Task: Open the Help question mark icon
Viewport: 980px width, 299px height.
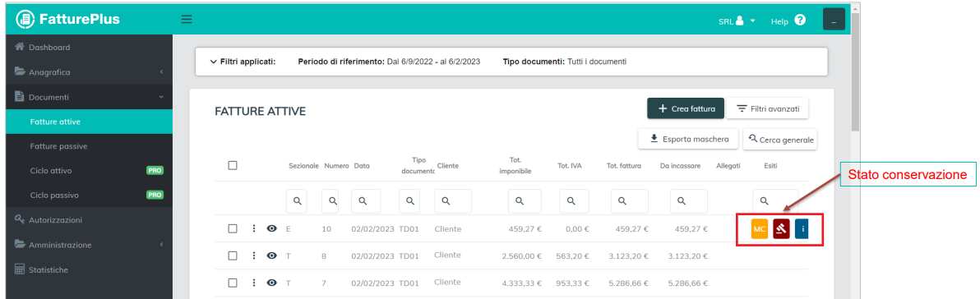Action: coord(800,20)
